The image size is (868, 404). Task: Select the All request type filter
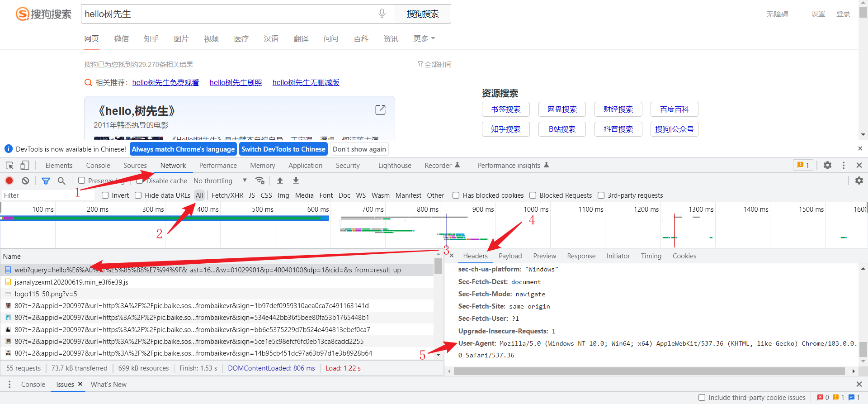tap(199, 195)
